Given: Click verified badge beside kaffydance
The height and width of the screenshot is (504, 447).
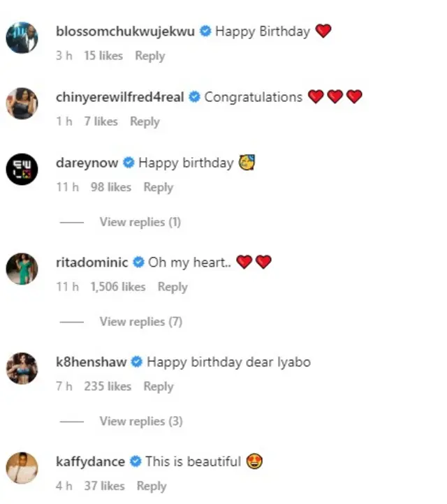Looking at the screenshot, I should tap(135, 462).
